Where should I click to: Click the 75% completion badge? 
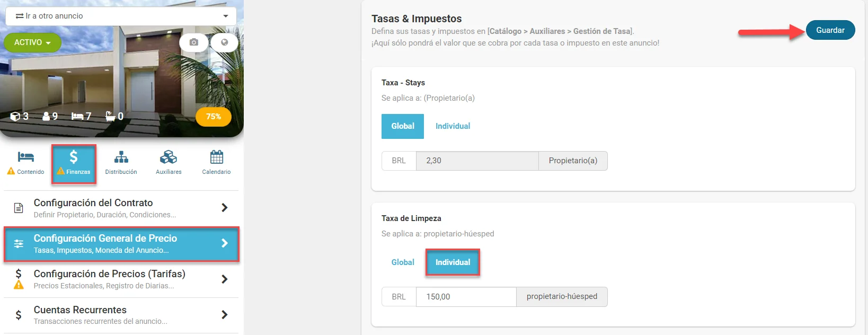pos(214,117)
